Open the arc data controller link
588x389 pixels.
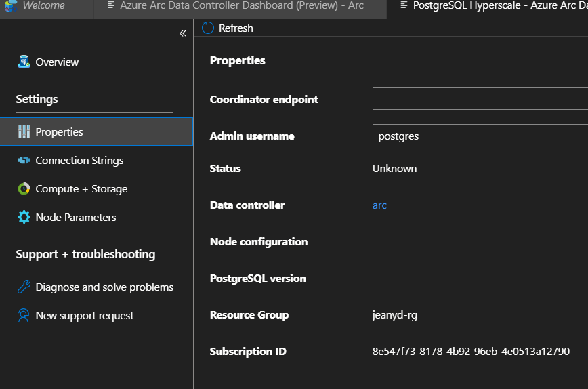click(379, 205)
